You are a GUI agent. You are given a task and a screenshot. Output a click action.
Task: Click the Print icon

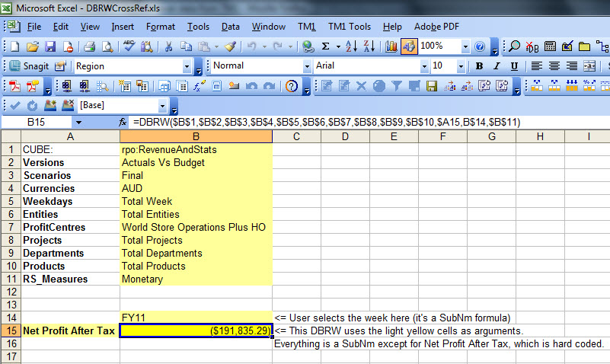click(89, 46)
